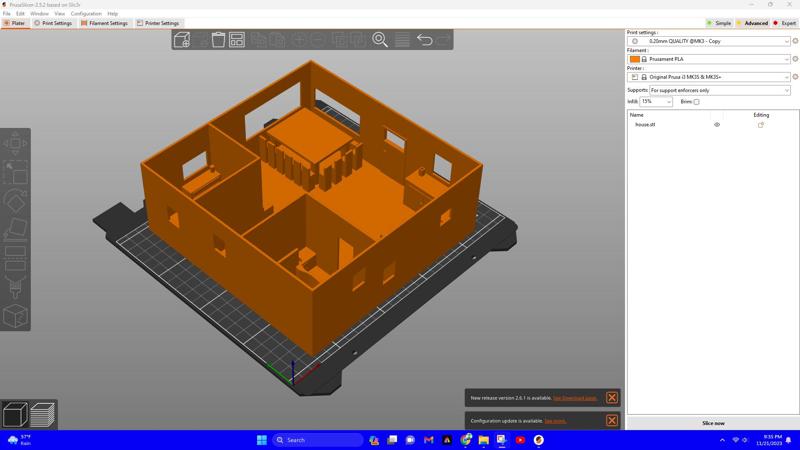Switch to the Filament Settings tab
The height and width of the screenshot is (450, 800).
(x=105, y=23)
